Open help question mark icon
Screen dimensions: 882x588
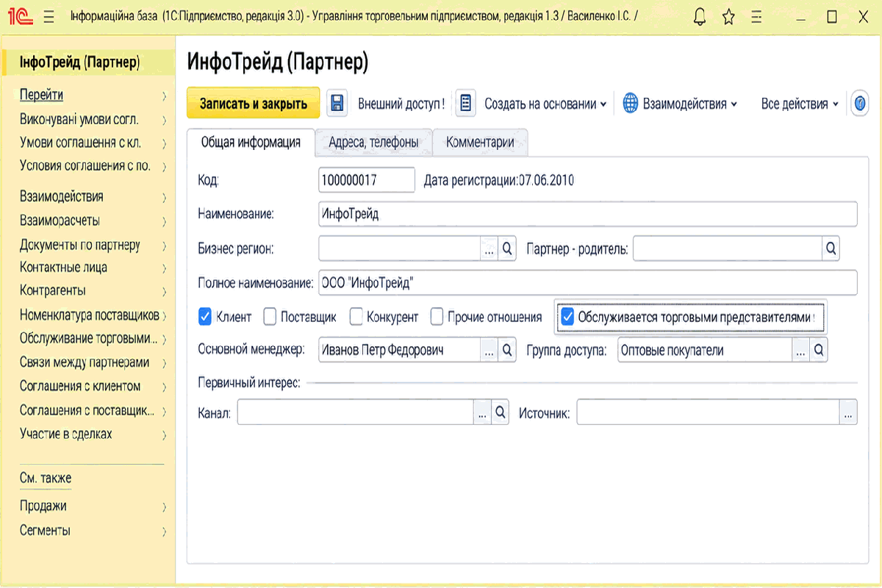[858, 104]
